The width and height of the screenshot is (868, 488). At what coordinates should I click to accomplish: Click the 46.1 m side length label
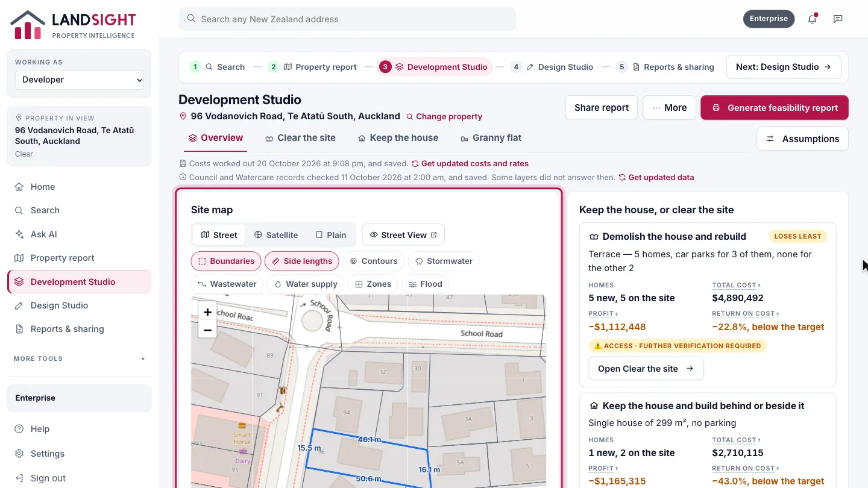(369, 440)
